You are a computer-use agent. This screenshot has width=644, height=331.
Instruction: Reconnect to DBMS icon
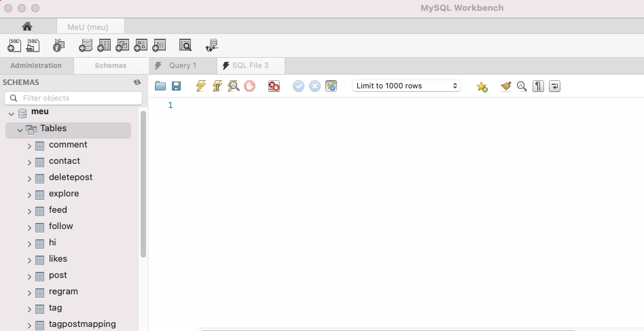(212, 45)
